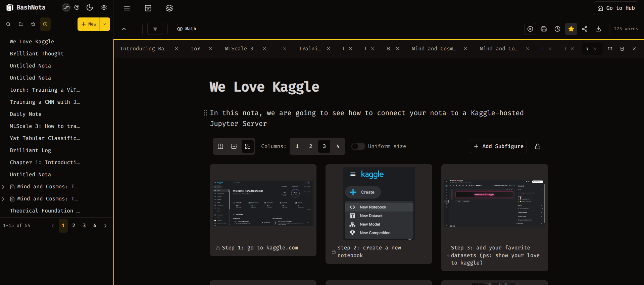This screenshot has width=644, height=285.
Task: Expand the first Mind and Cosmos tree item
Action: (x=3, y=187)
